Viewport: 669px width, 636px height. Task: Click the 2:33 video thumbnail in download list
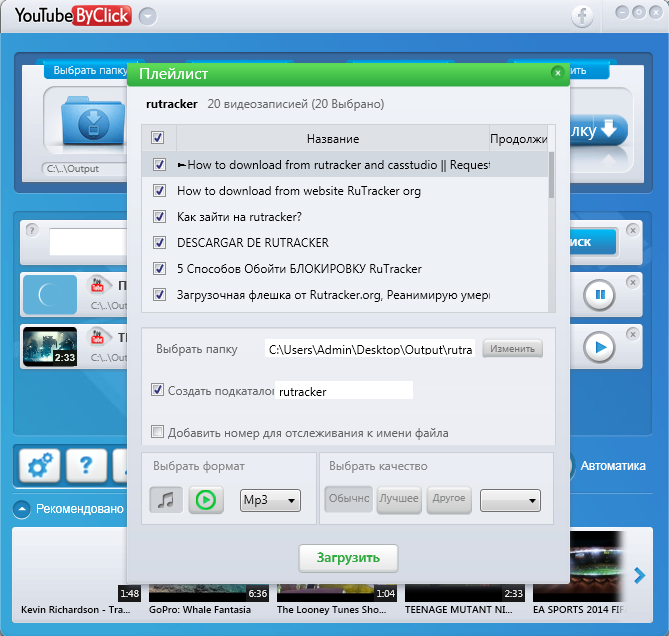pyautogui.click(x=50, y=346)
